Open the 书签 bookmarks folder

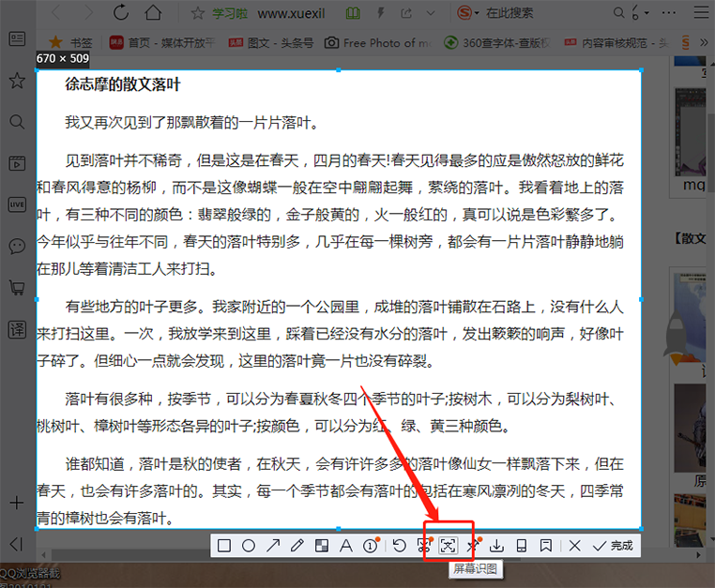70,43
